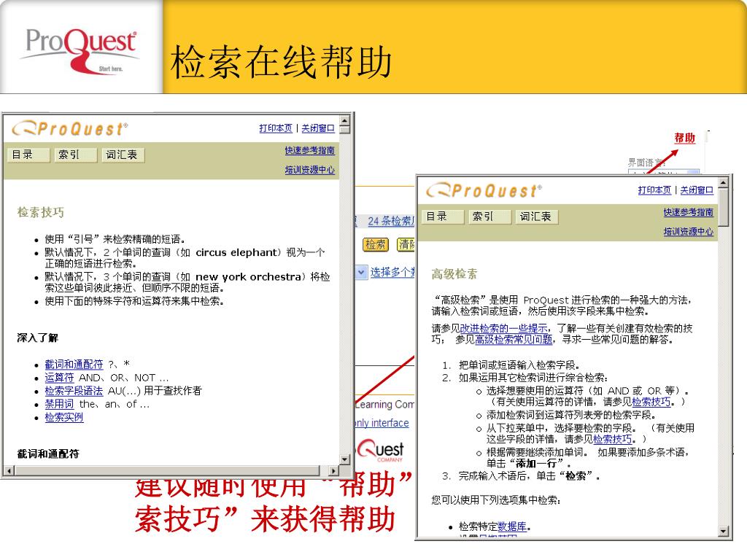This screenshot has height=560, width=747.
Task: Open the 24 条检索 link in background page
Action: pyautogui.click(x=391, y=221)
